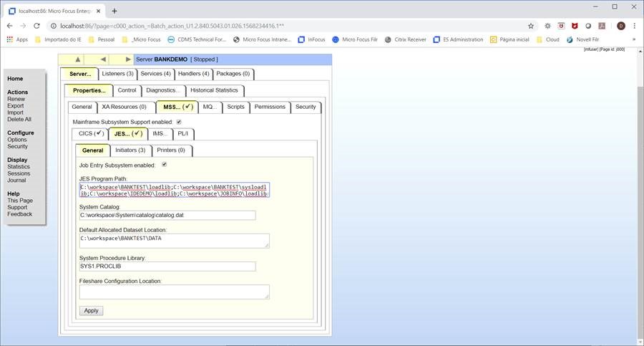Select the Permissions tab
644x346 pixels.
[270, 107]
